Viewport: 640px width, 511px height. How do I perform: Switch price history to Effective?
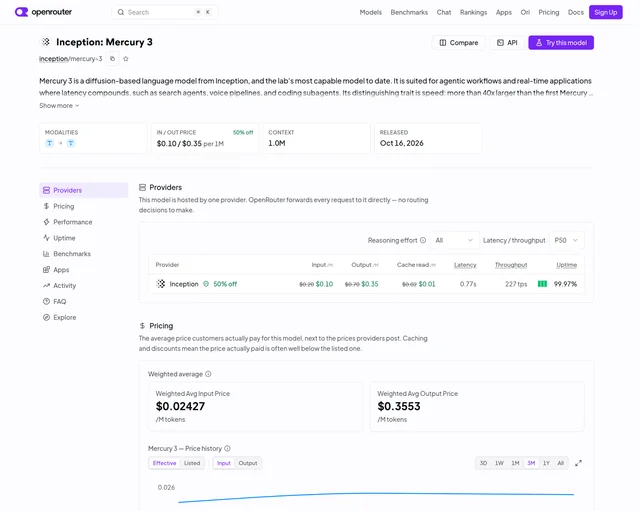(164, 463)
